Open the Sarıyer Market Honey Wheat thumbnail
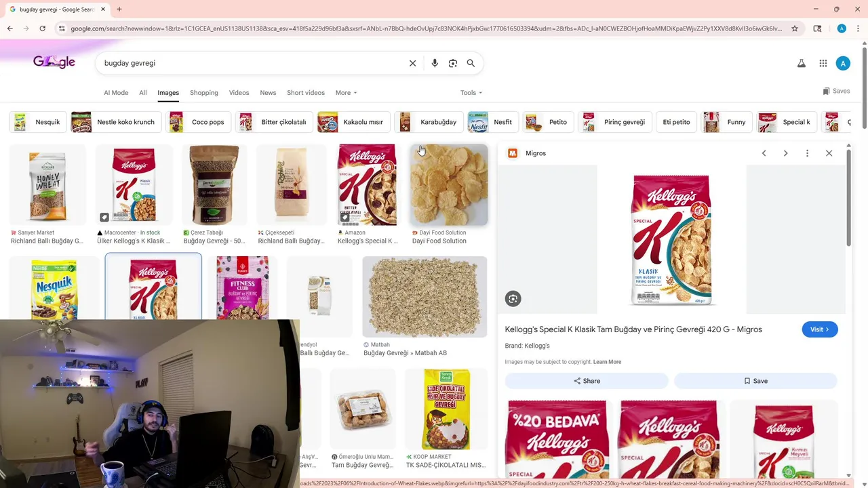The height and width of the screenshot is (488, 868). 47,185
